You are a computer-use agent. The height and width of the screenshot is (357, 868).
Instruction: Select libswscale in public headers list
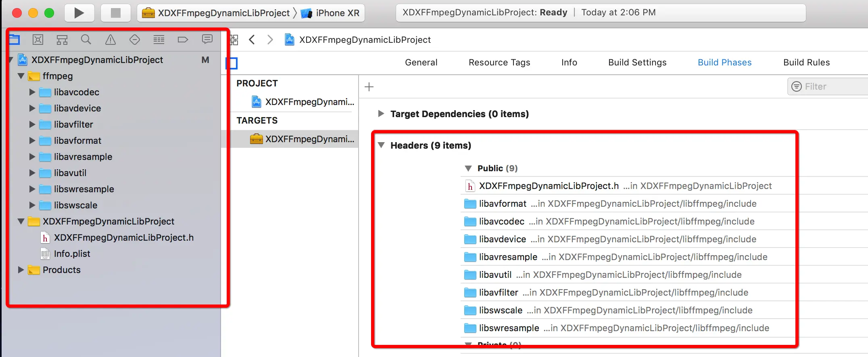[x=628, y=310]
